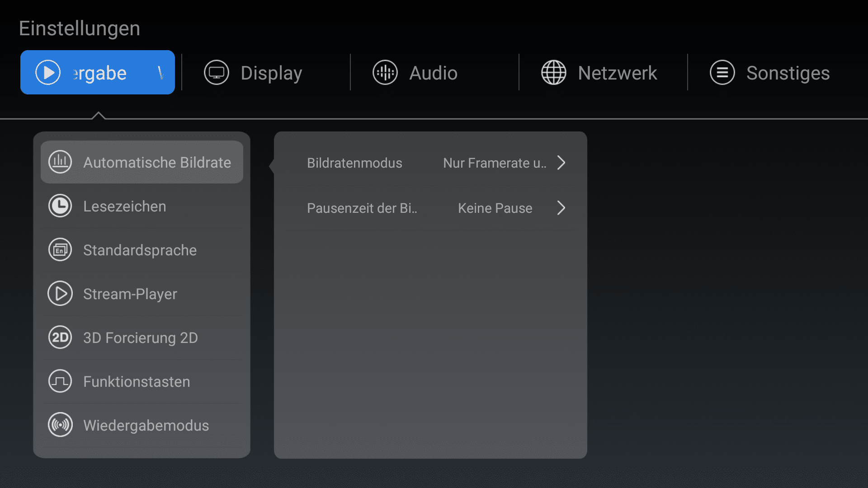Viewport: 868px width, 488px height.
Task: Click the Lesezeichen clock icon
Action: tap(60, 206)
